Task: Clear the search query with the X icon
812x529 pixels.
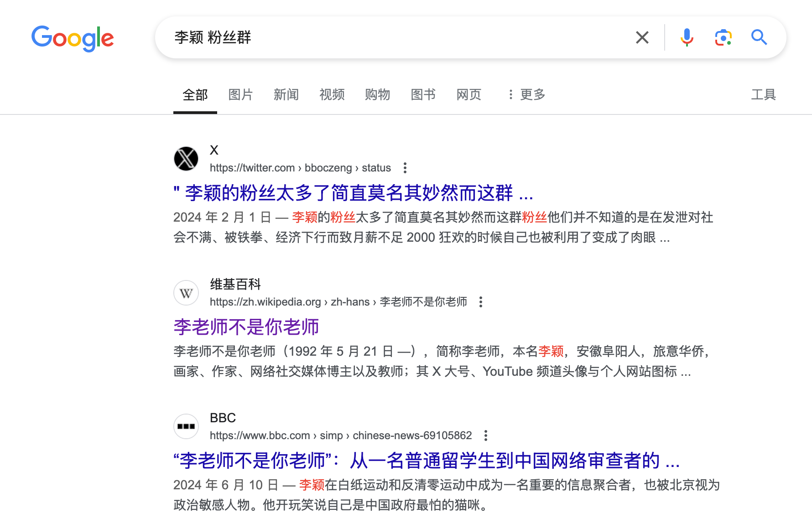Action: coord(642,37)
